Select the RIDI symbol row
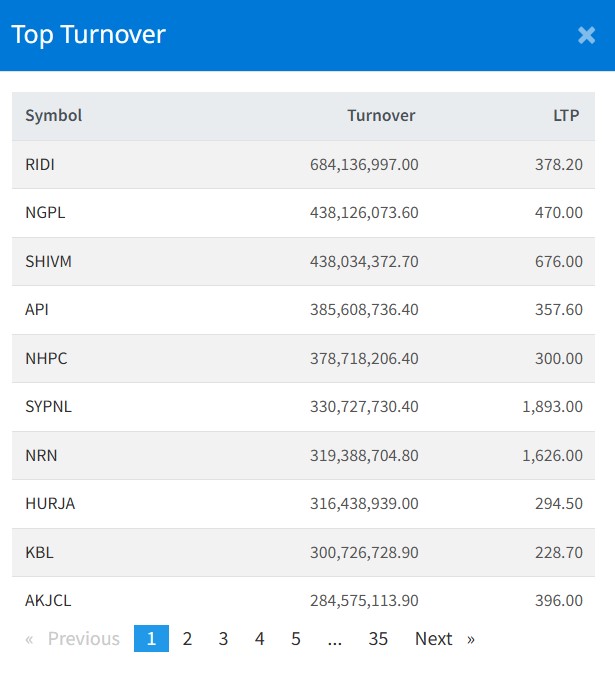The image size is (615, 673). [40, 165]
